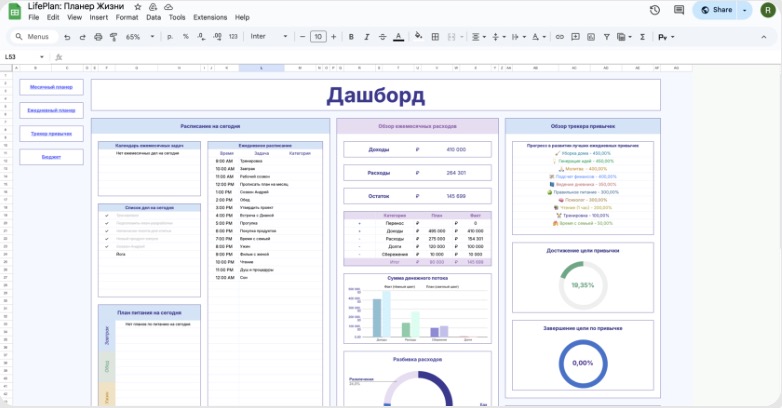Image resolution: width=782 pixels, height=408 pixels.
Task: Open the borders tool
Action: click(x=435, y=37)
